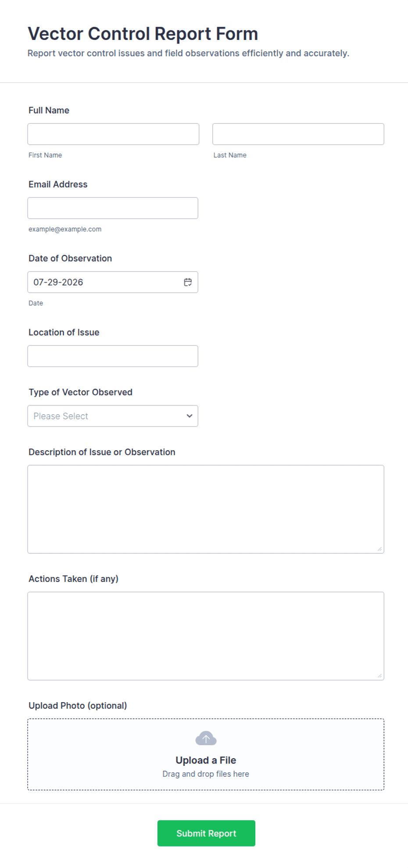Click the cloud upload icon
This screenshot has height=868, width=408.
pyautogui.click(x=206, y=739)
